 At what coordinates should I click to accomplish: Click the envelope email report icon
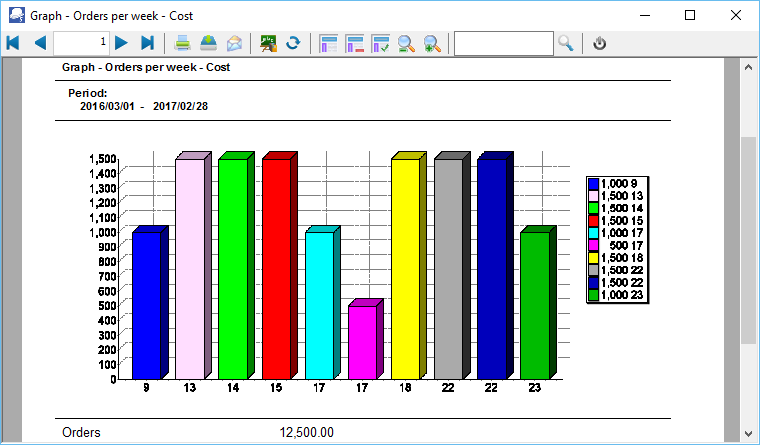(234, 43)
